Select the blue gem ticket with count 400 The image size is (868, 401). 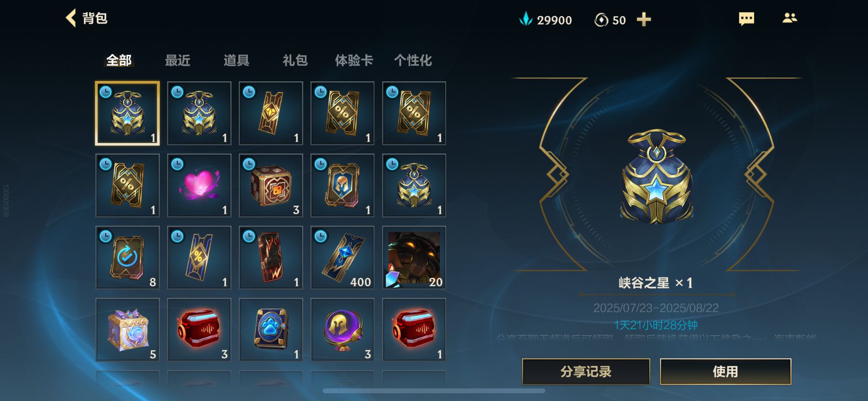342,258
